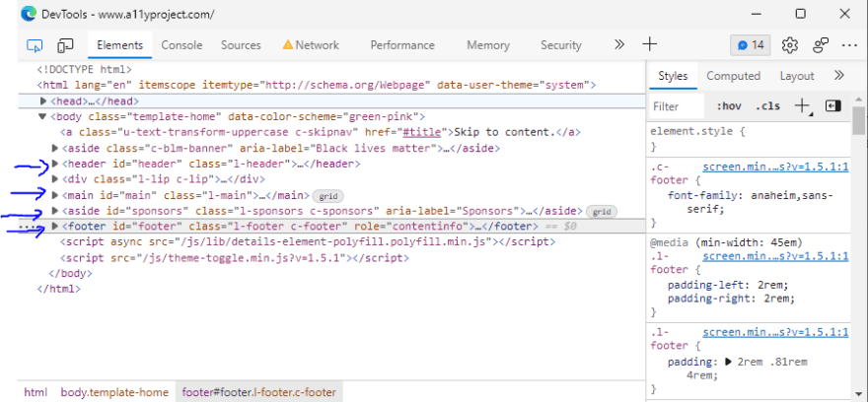
Task: Click the padding-left: 2rem declaration
Action: tap(727, 286)
